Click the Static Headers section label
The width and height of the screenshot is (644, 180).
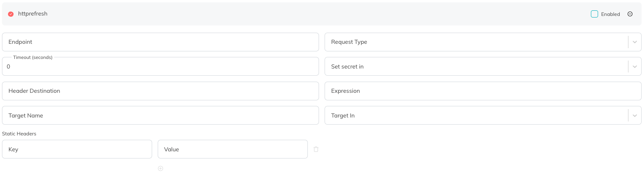tap(19, 134)
